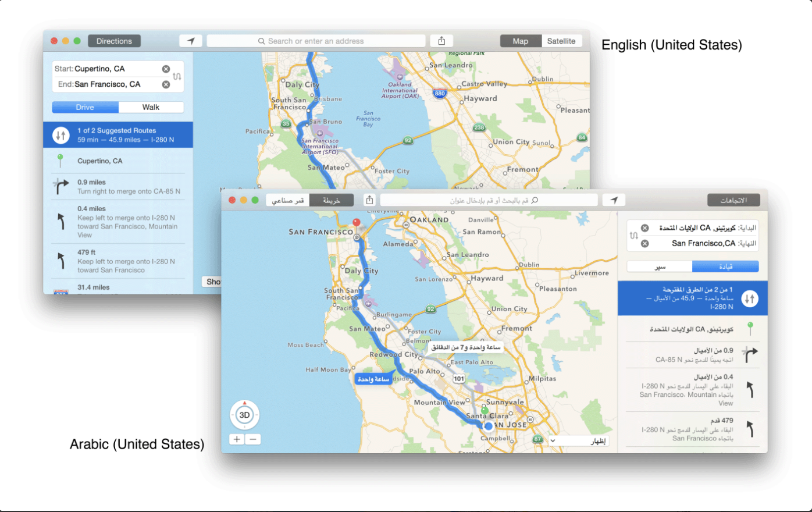Select the alternate route time label

point(466,347)
